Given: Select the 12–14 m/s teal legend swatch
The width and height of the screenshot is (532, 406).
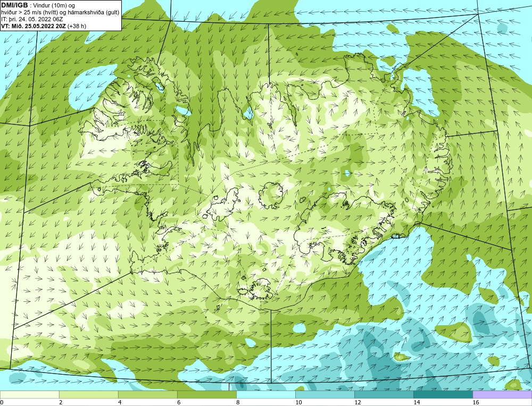Looking at the screenshot, I should pyautogui.click(x=384, y=395).
